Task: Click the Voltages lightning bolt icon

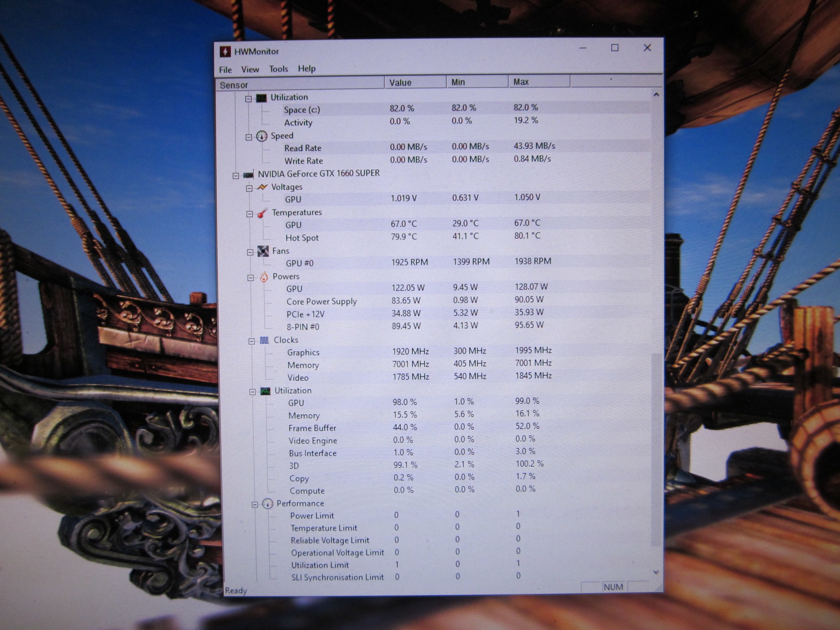Action: click(262, 187)
